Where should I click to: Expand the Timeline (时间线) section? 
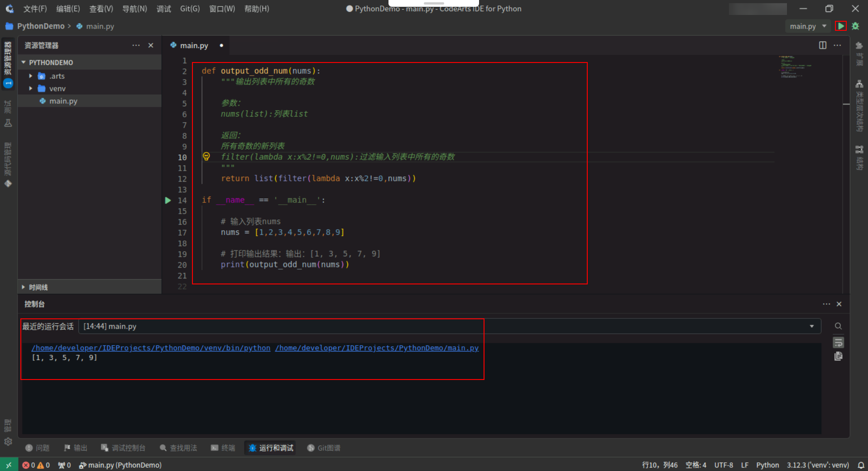tap(24, 287)
